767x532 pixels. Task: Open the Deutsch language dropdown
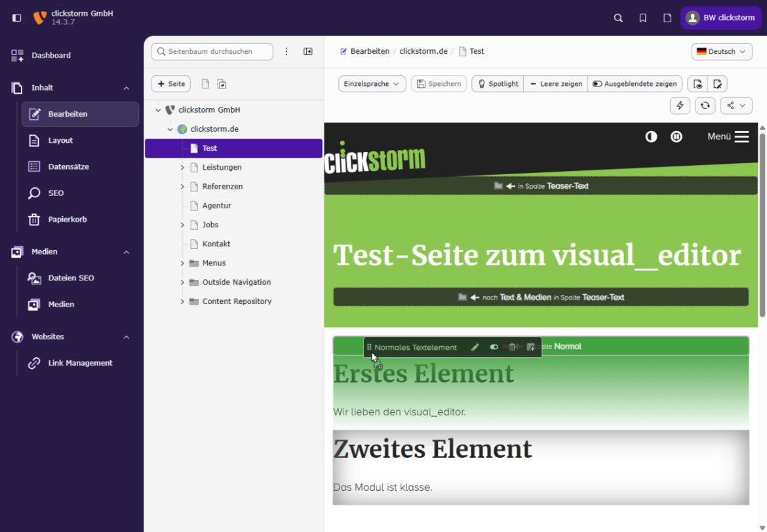click(x=722, y=51)
